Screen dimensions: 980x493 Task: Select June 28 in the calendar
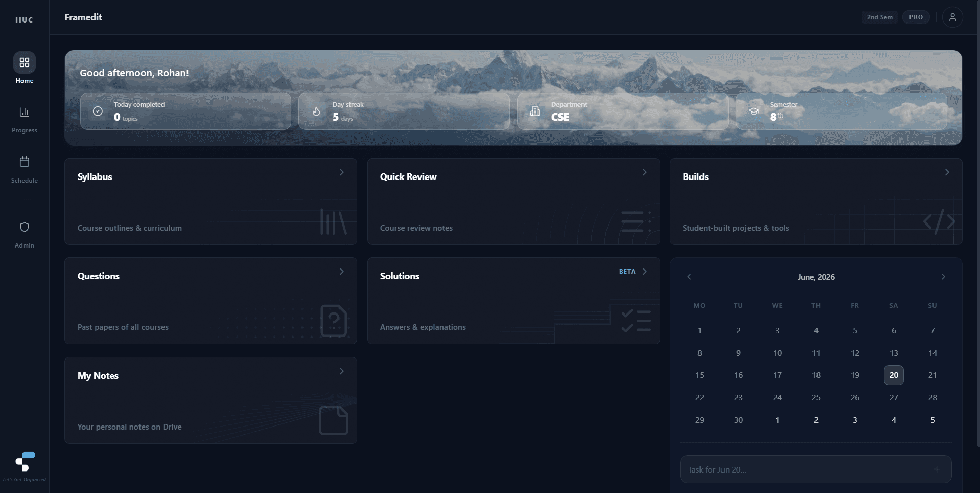tap(932, 398)
